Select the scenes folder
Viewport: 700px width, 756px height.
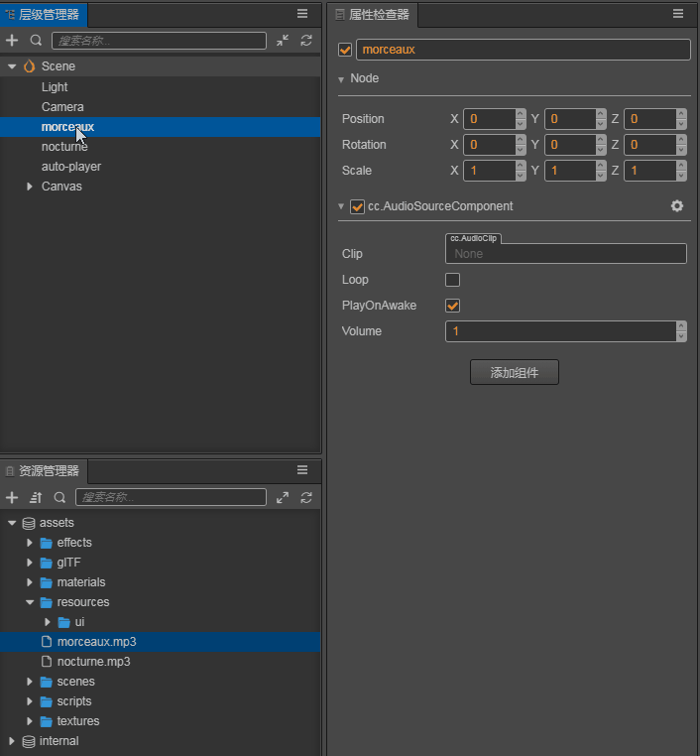point(75,682)
